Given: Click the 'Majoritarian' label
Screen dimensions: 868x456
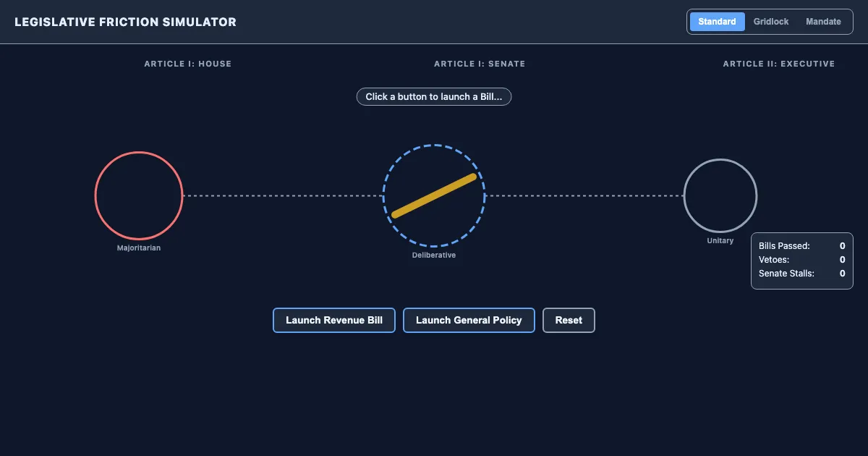Looking at the screenshot, I should click(x=139, y=248).
